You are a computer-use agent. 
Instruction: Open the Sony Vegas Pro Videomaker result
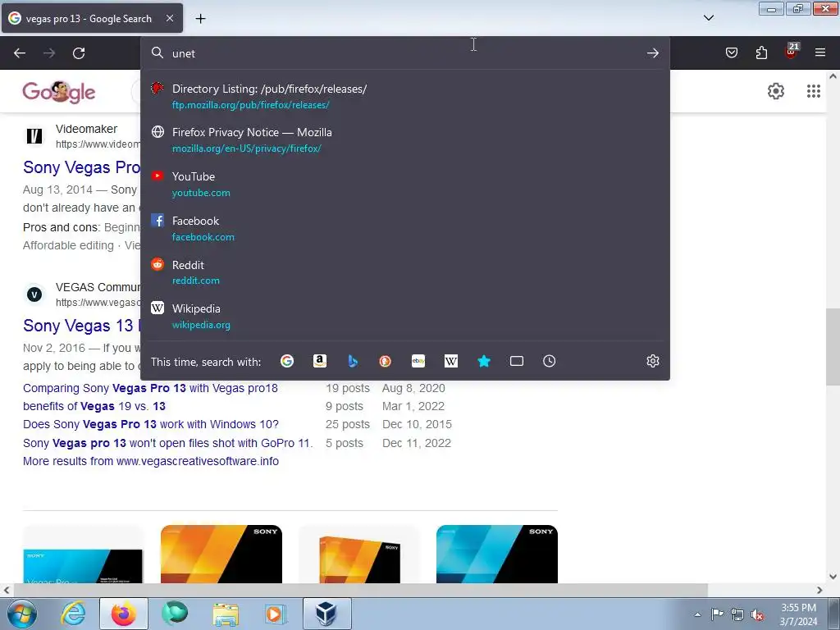(x=81, y=167)
